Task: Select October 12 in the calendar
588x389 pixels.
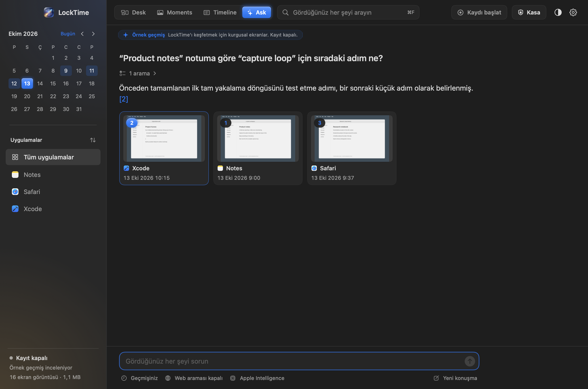Action: (x=14, y=83)
